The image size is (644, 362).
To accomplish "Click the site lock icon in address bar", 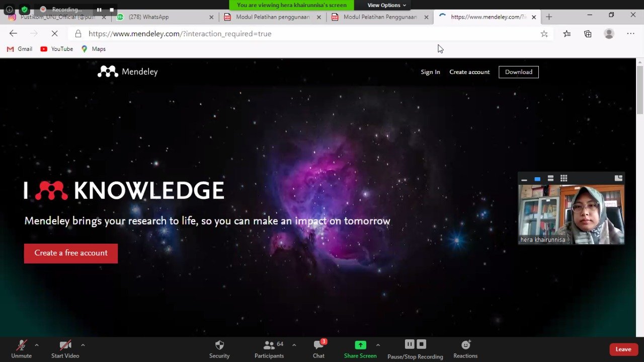I will coord(78,34).
